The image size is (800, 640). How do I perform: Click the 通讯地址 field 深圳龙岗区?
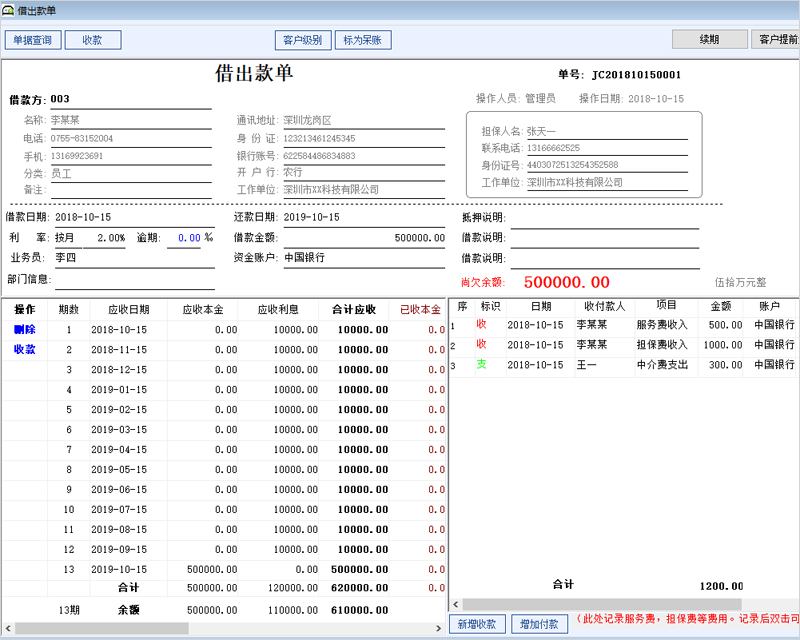(x=364, y=120)
